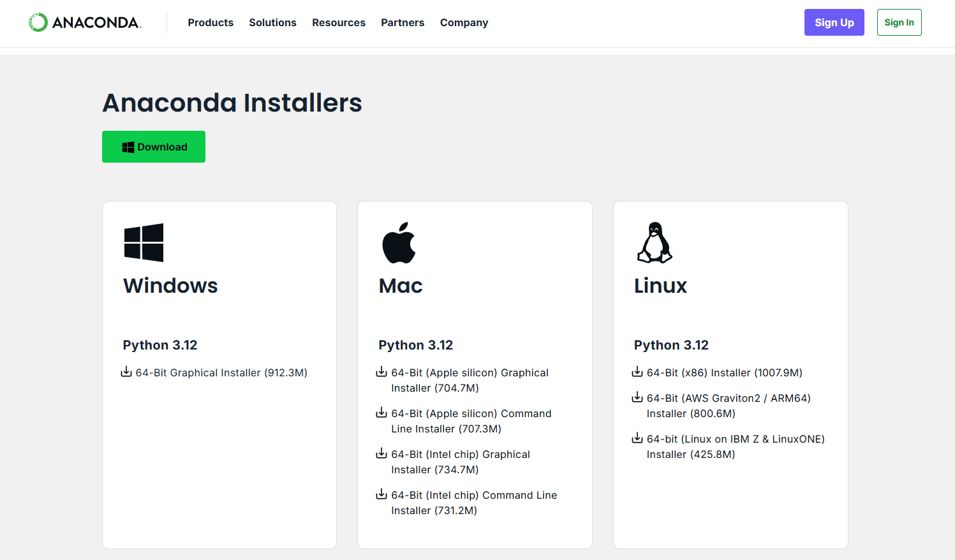Click Python 3.12 label in Windows card
The image size is (955, 560).
tap(160, 345)
